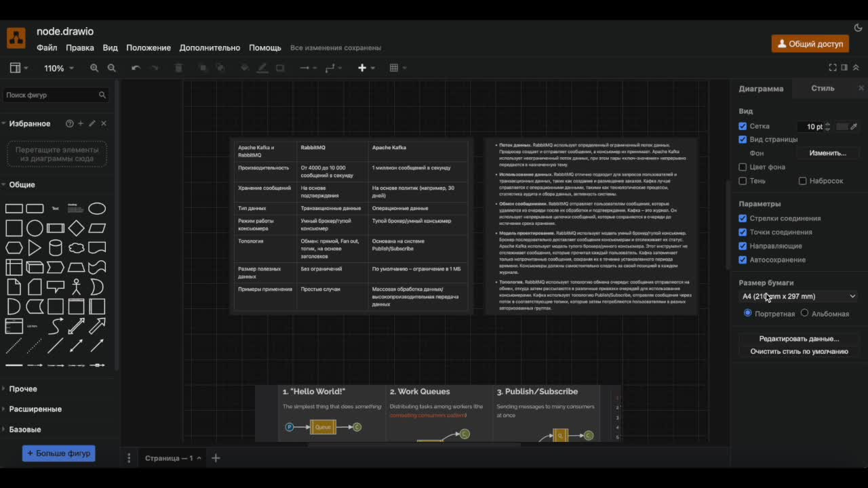Toggle dark mode with the moon icon
Screen dimensions: 868x488
click(858, 28)
